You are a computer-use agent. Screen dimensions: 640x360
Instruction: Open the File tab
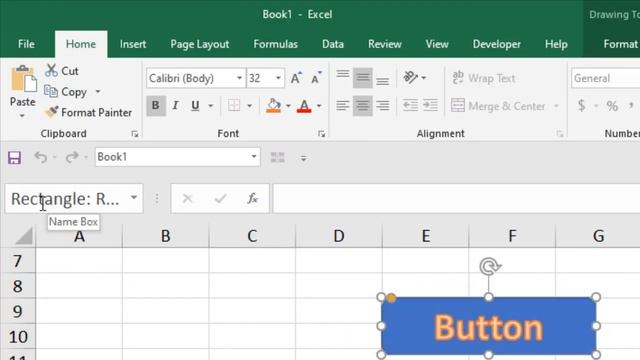26,44
